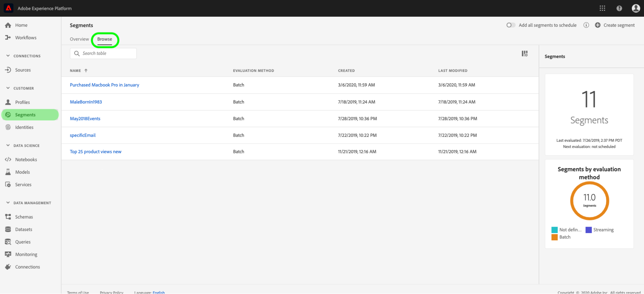Click the Services sidebar icon
This screenshot has height=294, width=644.
pos(8,185)
